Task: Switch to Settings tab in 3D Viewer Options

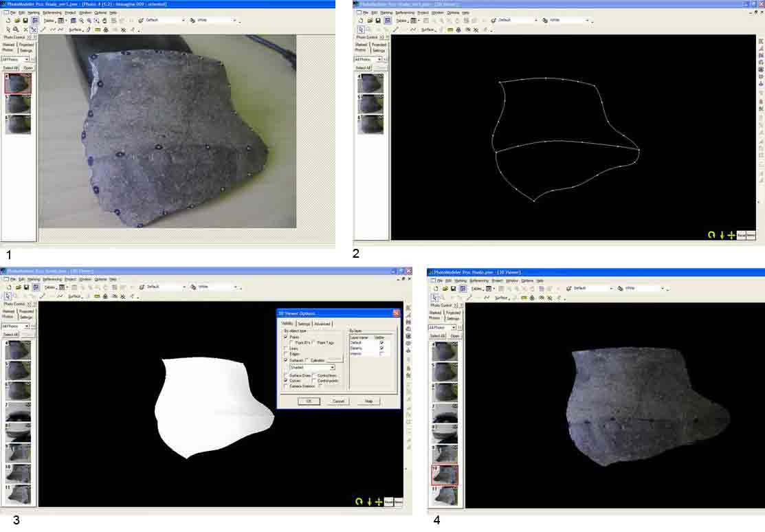Action: click(303, 324)
